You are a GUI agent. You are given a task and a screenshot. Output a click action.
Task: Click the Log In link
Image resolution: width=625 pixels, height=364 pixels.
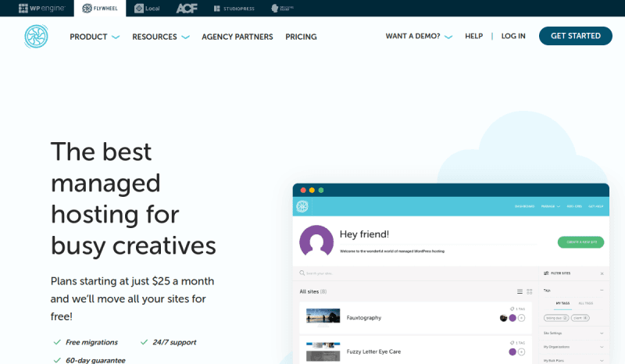point(513,37)
